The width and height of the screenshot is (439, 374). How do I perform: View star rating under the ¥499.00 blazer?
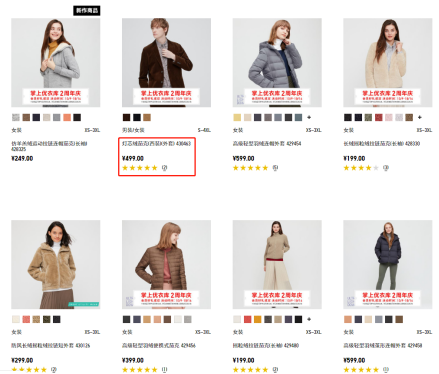(x=140, y=168)
